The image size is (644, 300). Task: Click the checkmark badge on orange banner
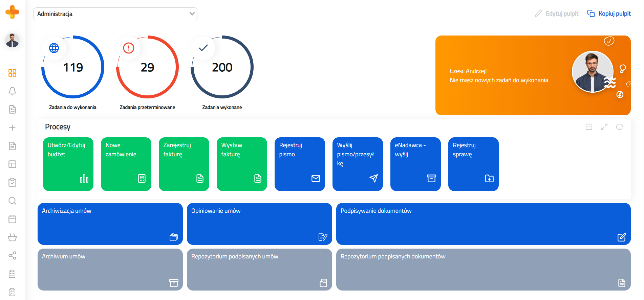click(609, 41)
